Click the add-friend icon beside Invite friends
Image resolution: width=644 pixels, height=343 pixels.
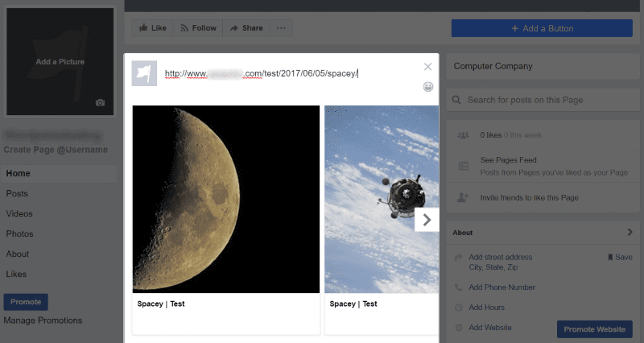[463, 197]
